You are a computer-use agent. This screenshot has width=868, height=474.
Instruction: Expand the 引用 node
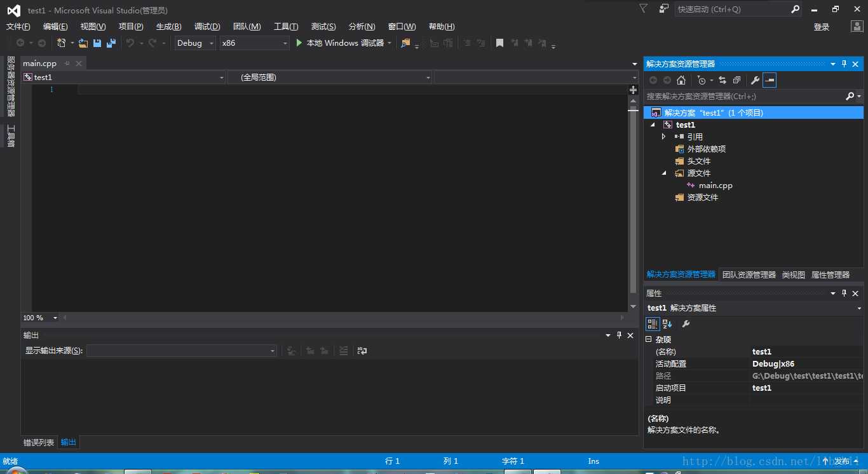click(664, 137)
